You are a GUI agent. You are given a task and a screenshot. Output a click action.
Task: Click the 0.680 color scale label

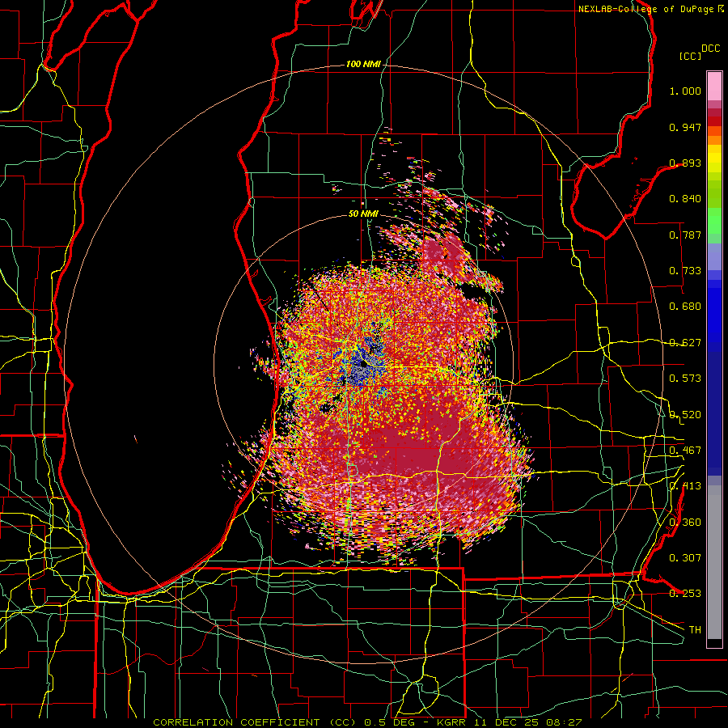coord(685,307)
